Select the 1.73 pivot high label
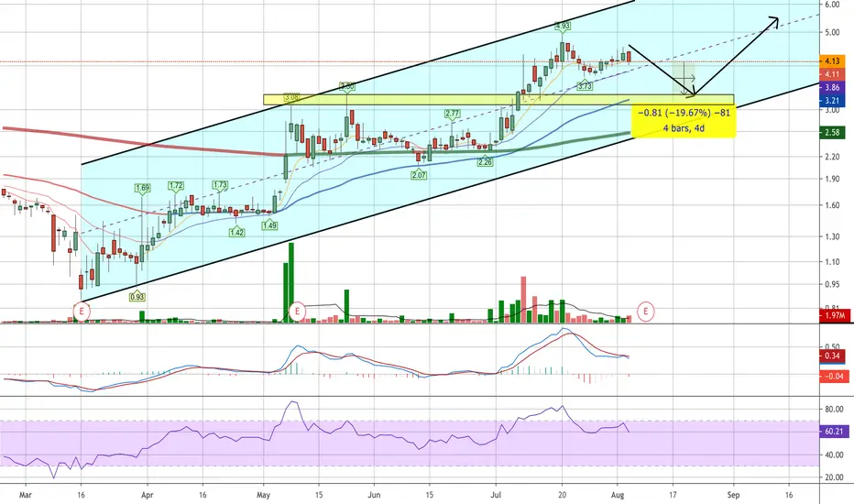Image resolution: width=854 pixels, height=504 pixels. [x=220, y=185]
